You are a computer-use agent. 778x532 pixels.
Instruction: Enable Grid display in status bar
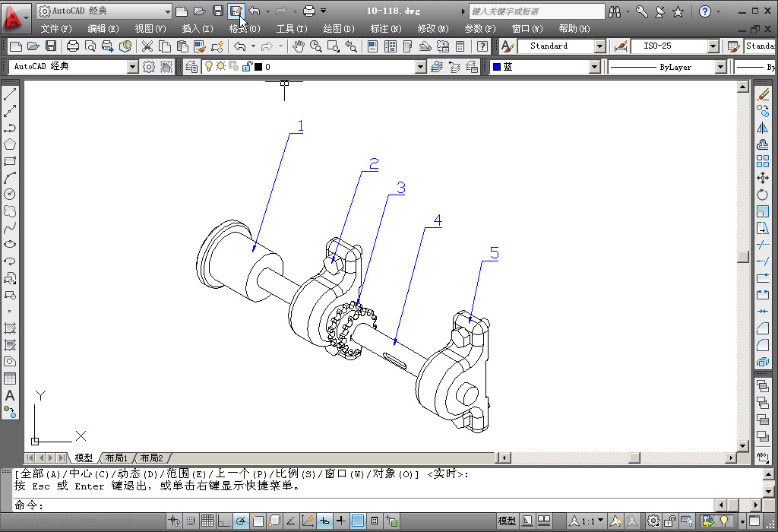pos(207,521)
